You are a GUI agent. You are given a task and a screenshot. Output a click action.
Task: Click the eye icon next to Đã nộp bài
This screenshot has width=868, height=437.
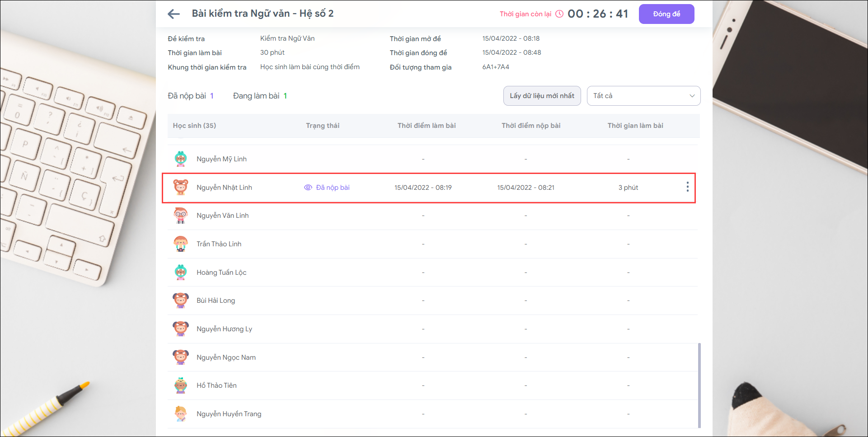(x=308, y=188)
